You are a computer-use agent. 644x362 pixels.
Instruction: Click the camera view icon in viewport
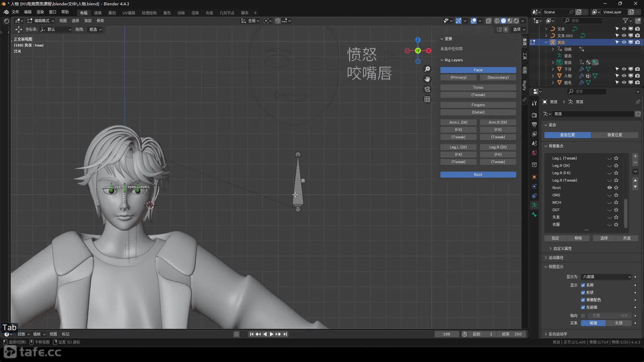point(427,89)
